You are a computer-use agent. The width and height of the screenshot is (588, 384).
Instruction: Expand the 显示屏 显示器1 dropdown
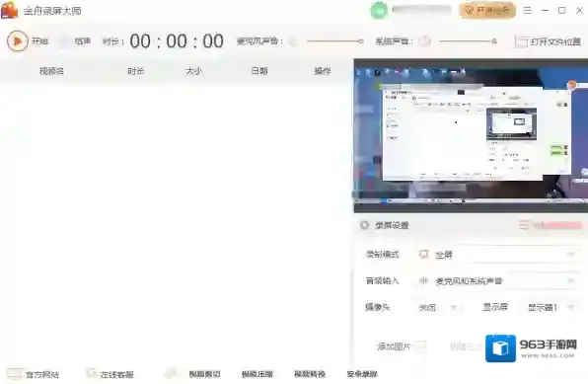point(549,307)
